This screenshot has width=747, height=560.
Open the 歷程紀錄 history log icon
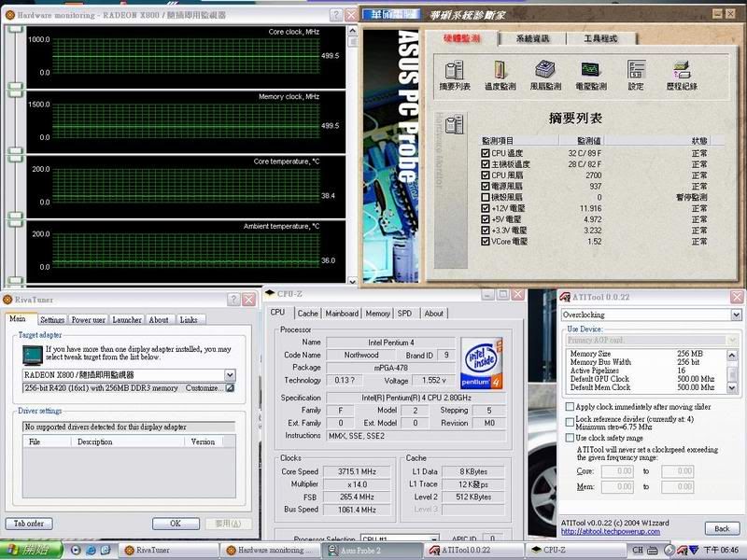tap(682, 71)
